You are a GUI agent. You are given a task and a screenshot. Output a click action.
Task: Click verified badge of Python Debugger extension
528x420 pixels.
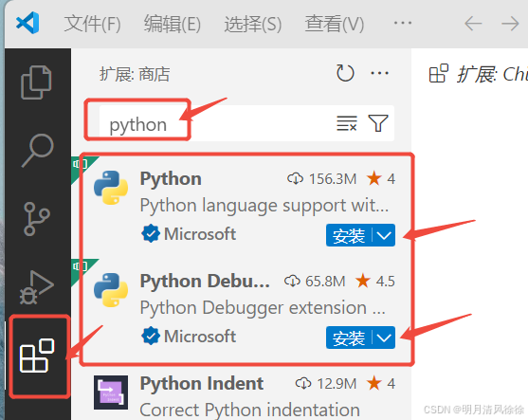(x=151, y=336)
